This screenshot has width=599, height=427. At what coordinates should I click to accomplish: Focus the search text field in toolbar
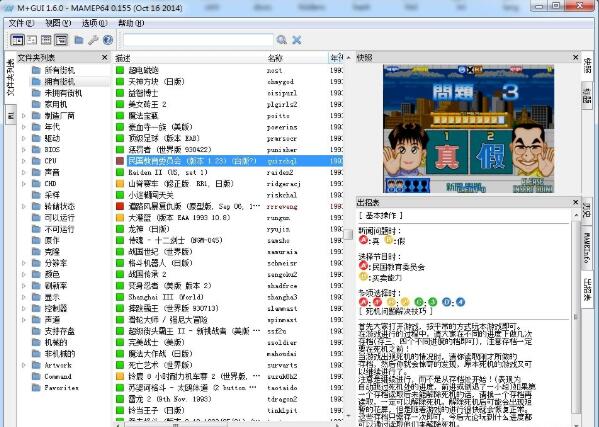pos(198,40)
